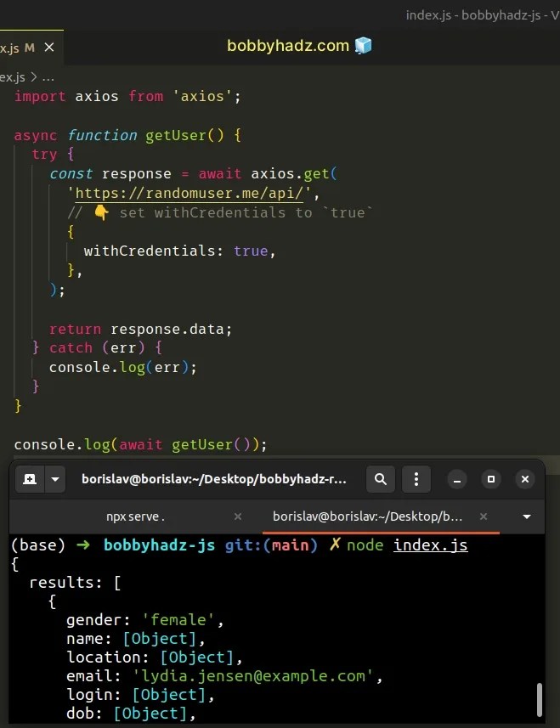The height and width of the screenshot is (728, 560).
Task: Click 'console.log(err);' line
Action: tap(123, 368)
